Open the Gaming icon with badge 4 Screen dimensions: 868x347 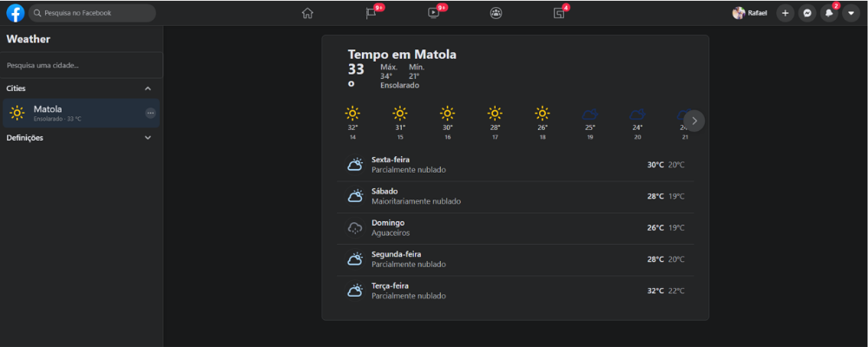tap(558, 13)
